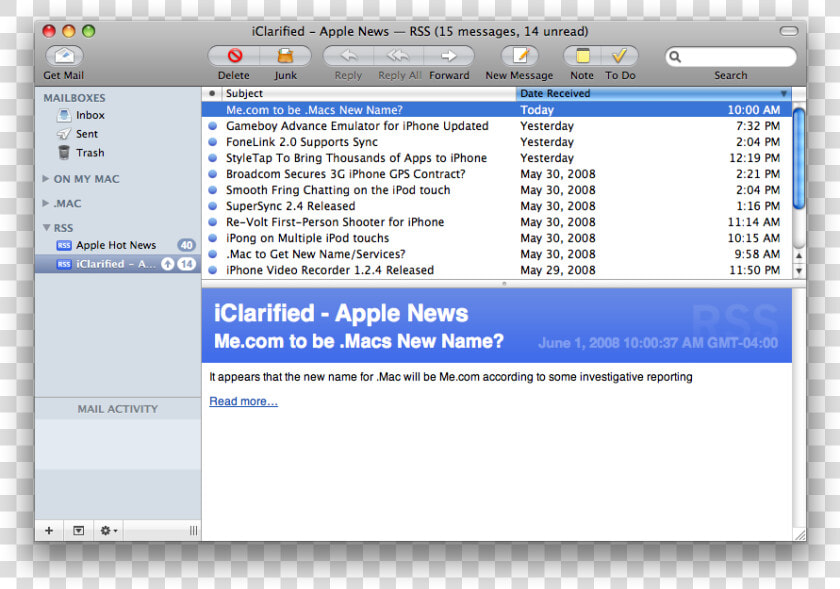Click the 40 unread count badge
840x589 pixels.
[186, 245]
